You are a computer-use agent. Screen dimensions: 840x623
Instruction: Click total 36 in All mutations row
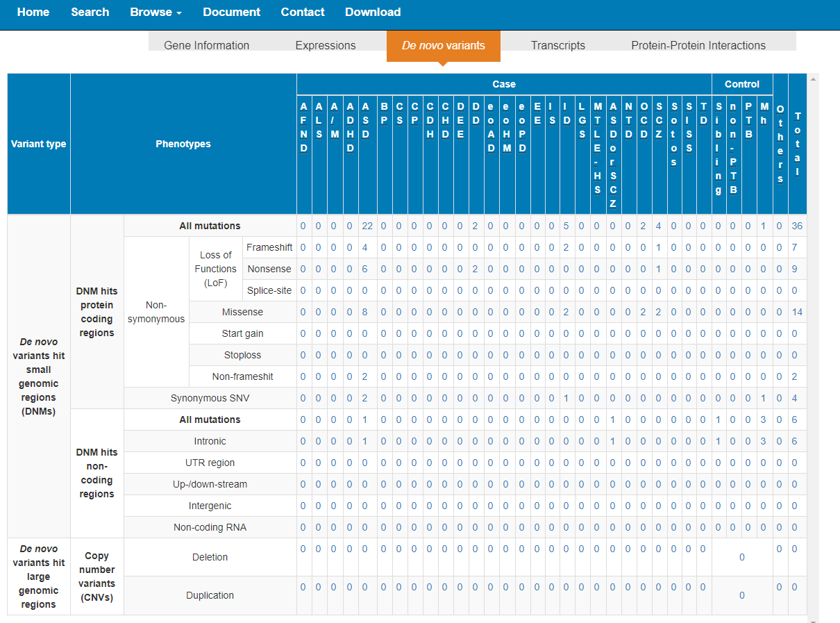tap(797, 226)
